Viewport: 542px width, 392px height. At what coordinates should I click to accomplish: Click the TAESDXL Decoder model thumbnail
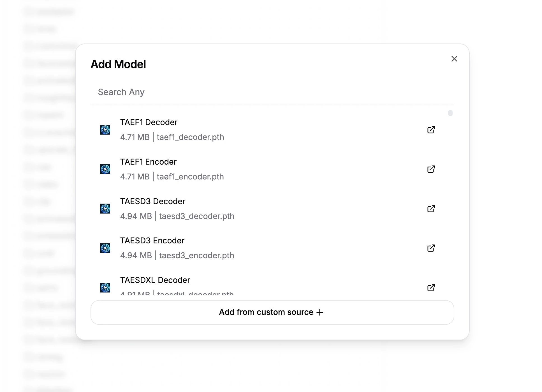coord(105,287)
